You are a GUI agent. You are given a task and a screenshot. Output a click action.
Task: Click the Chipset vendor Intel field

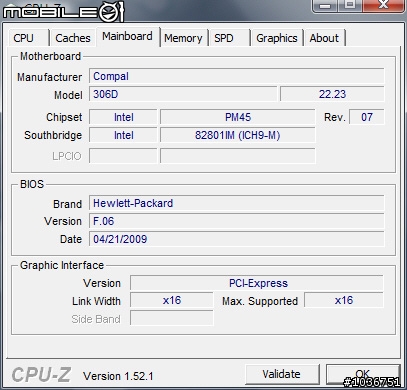(123, 117)
